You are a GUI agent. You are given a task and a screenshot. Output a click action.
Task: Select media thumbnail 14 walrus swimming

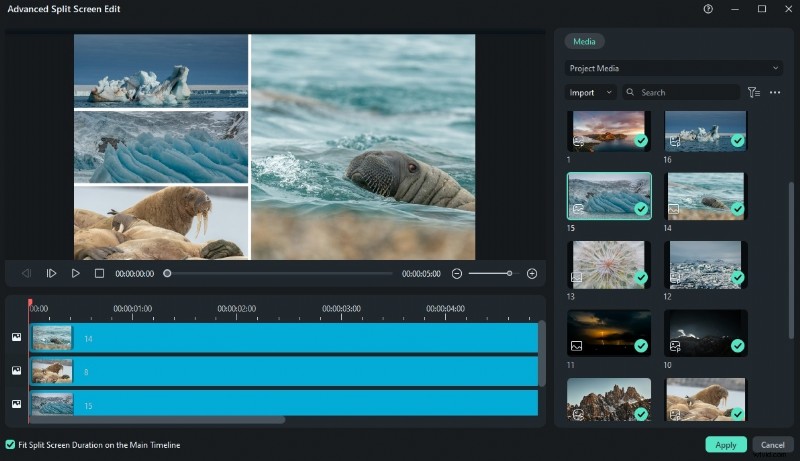click(x=706, y=196)
